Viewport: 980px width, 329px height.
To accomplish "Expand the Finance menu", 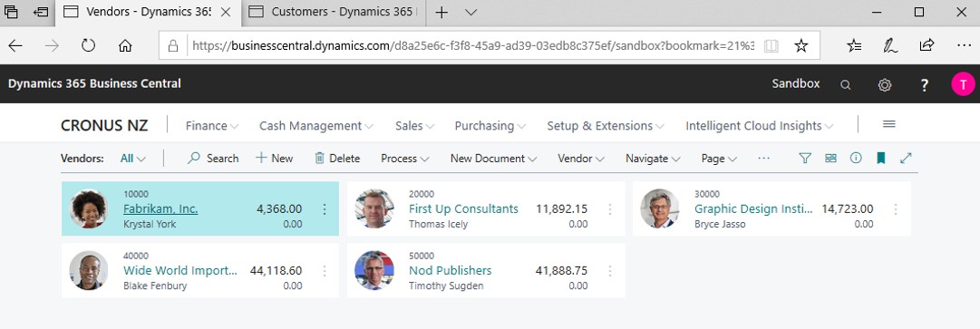I will click(x=212, y=125).
